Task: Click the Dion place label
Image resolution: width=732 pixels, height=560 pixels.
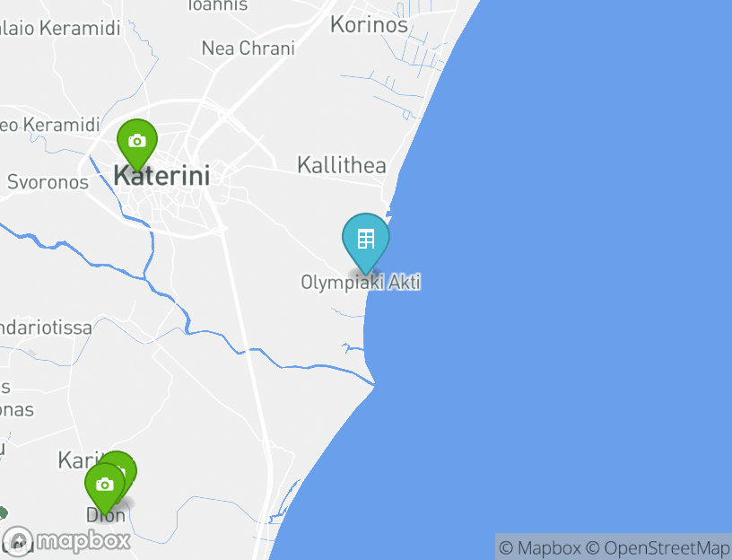Action: tap(106, 515)
